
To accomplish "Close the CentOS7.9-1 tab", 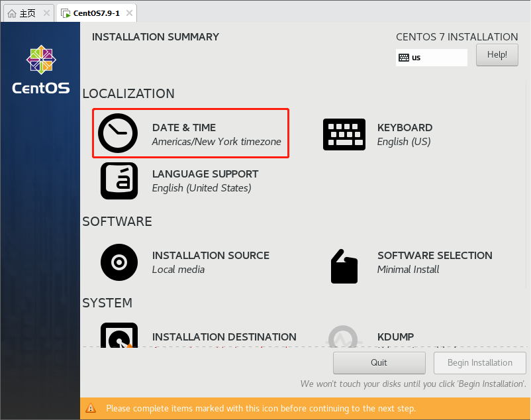I will click(129, 13).
